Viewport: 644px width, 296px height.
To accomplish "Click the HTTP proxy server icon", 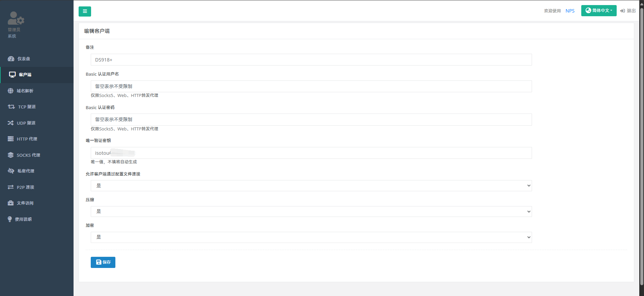I will coord(10,139).
